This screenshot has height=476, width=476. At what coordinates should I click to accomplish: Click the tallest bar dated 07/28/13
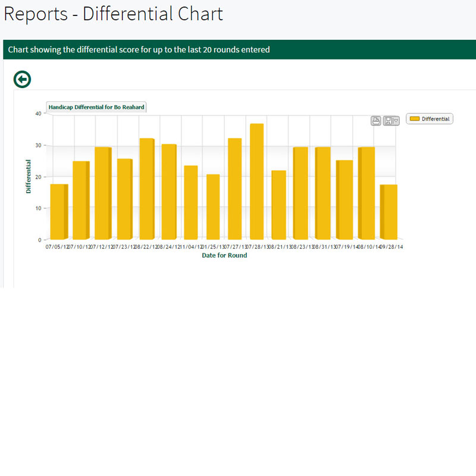(x=256, y=181)
